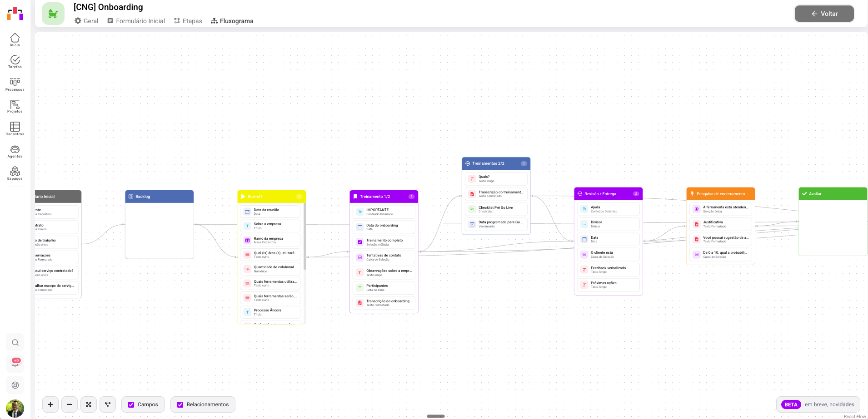Viewport: 868px width, 419px height.
Task: Select the Treinamento 1/2 stage header
Action: click(384, 197)
